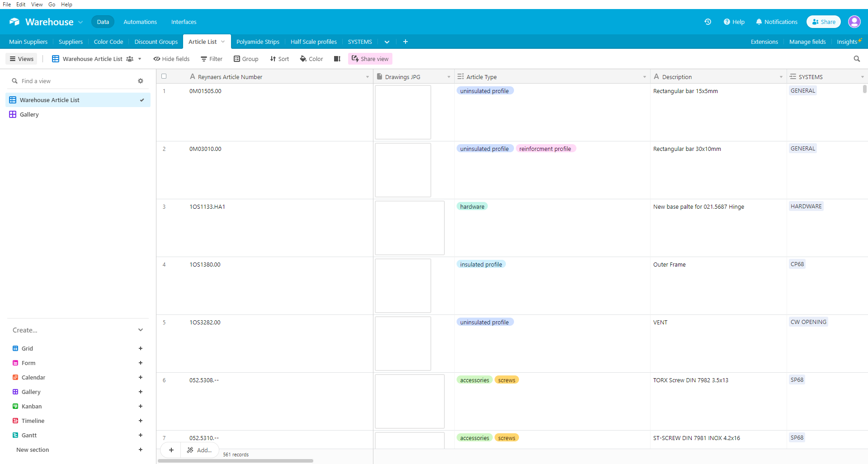The width and height of the screenshot is (868, 464).
Task: Open the Color Code table tab
Action: 108,42
